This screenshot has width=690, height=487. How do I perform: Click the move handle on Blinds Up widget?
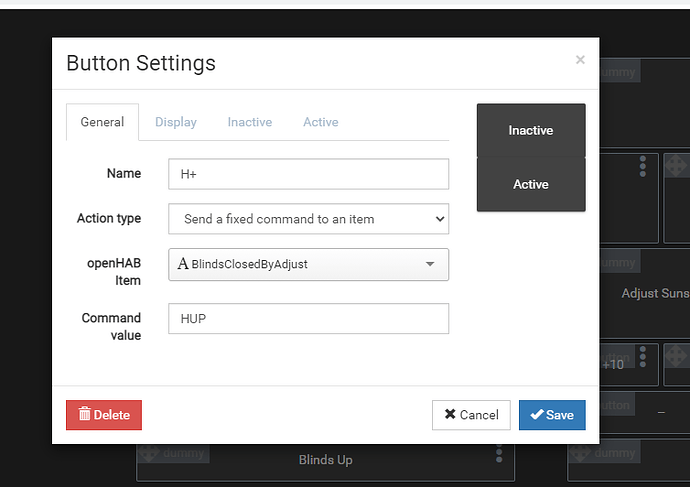click(146, 452)
